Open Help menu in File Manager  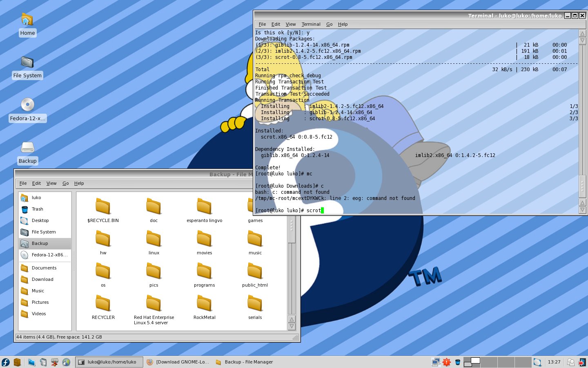79,183
